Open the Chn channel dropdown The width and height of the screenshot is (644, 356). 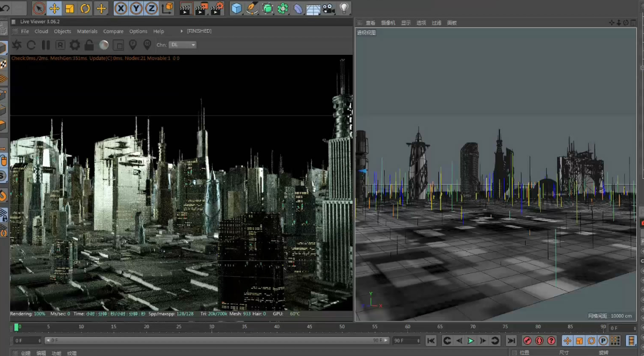183,45
